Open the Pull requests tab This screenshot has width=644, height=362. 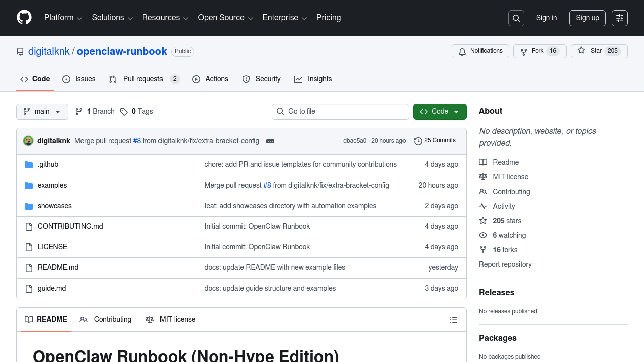click(143, 79)
